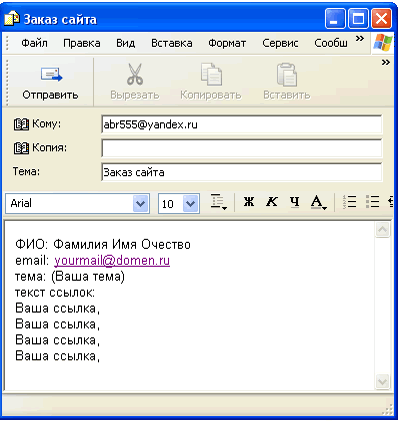398x421 pixels.
Task: Show more toolbar buttons chevron
Action: [x=386, y=62]
